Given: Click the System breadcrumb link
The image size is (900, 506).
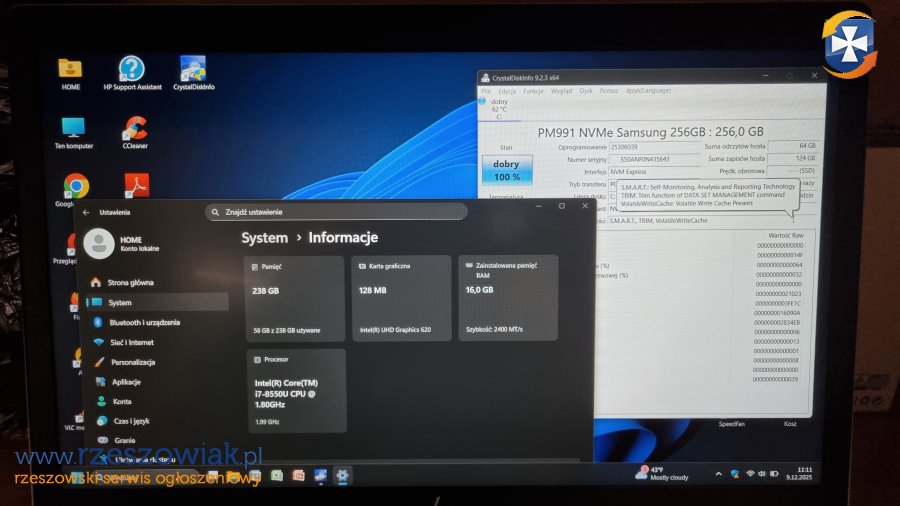Looking at the screenshot, I should tap(264, 237).
